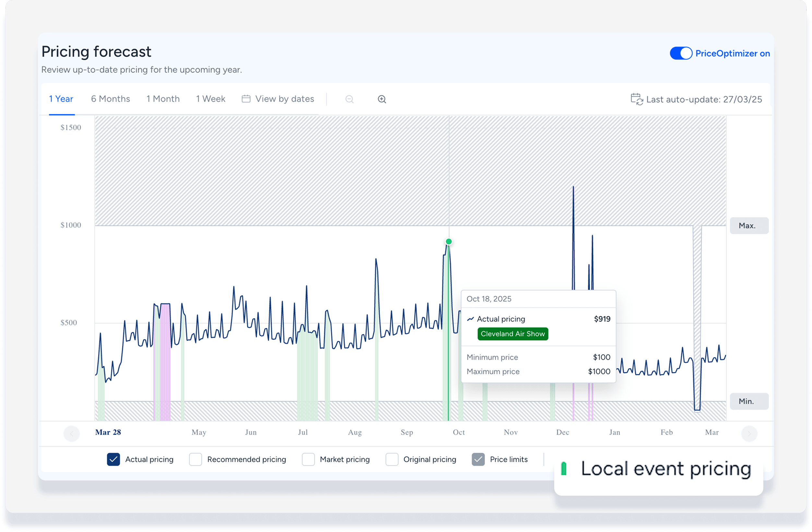This screenshot has width=812, height=532.
Task: Advance timeline with right arrow button
Action: pyautogui.click(x=749, y=434)
